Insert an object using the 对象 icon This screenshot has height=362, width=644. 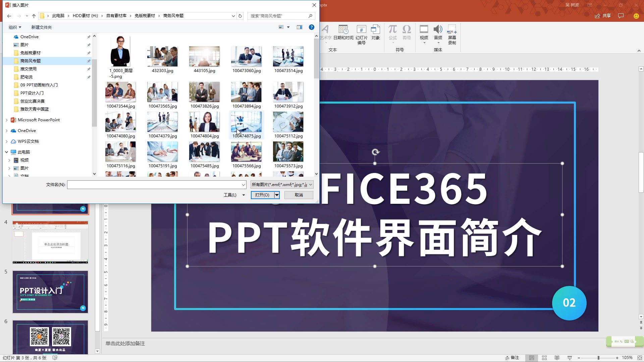pos(376,33)
